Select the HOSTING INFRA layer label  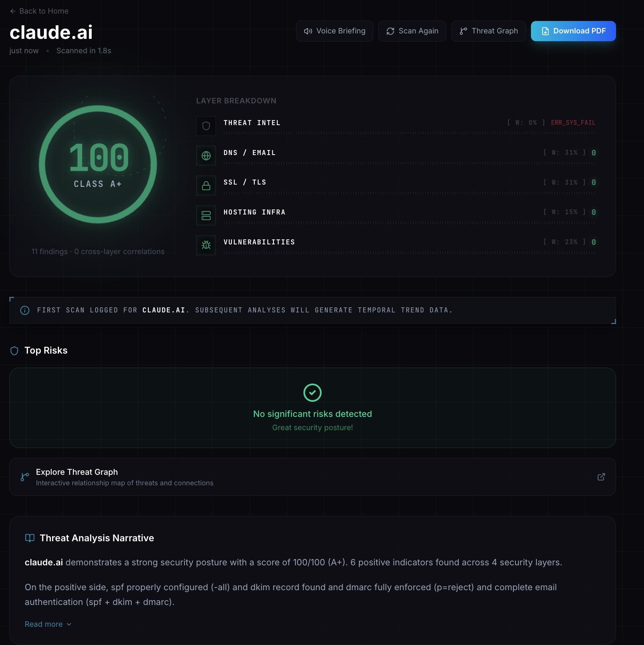254,212
